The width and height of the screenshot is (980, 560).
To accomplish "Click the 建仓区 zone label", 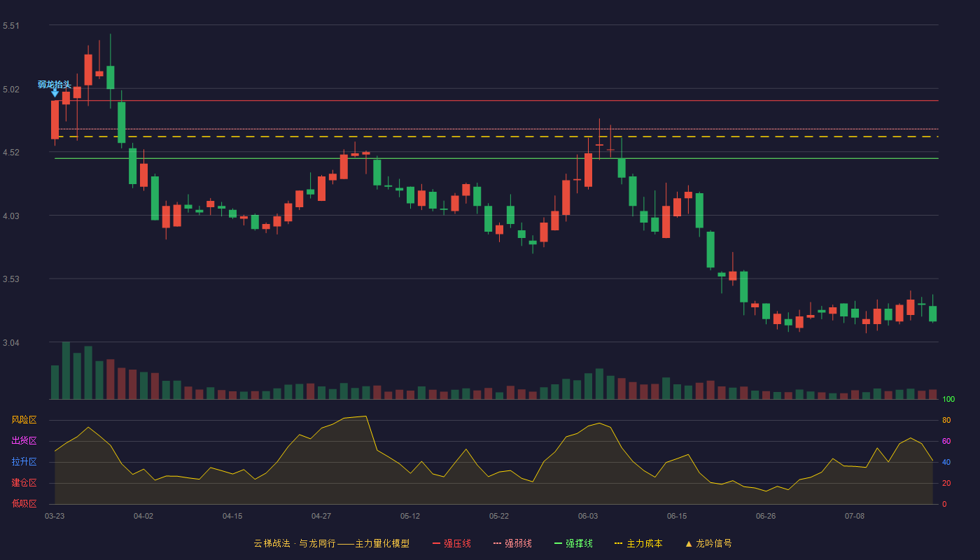I will (24, 483).
